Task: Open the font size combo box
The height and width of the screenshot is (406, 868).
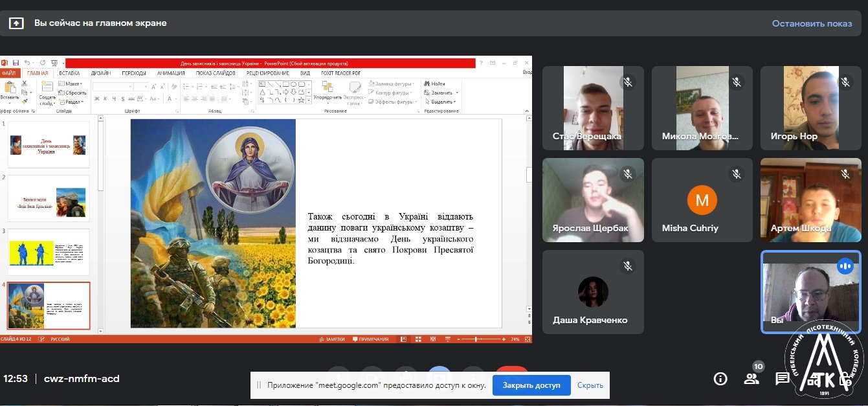Action: (141, 87)
